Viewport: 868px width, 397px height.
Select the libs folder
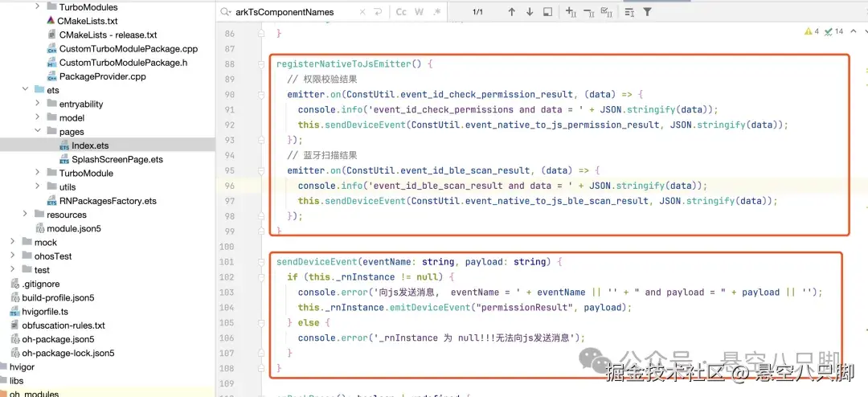pyautogui.click(x=17, y=381)
